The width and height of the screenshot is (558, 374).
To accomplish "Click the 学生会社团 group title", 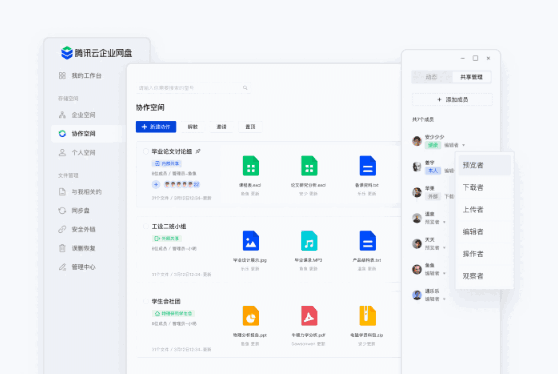I will (166, 301).
